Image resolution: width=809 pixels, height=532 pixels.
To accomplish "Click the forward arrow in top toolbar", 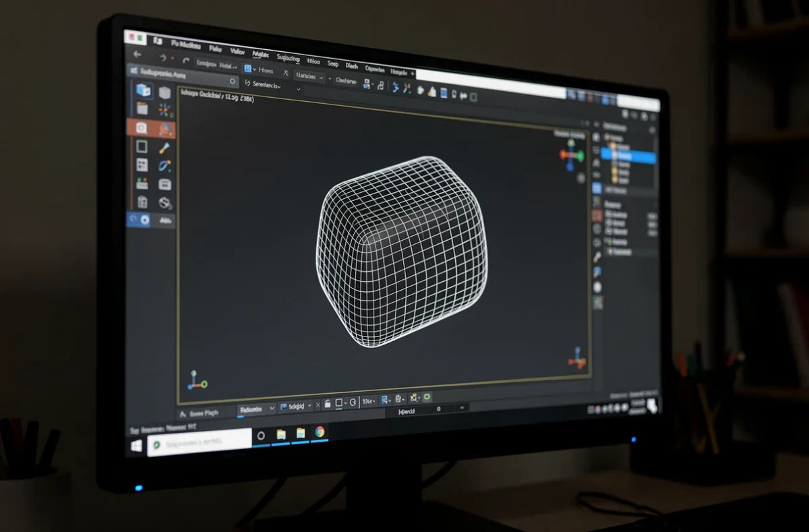I will point(162,58).
